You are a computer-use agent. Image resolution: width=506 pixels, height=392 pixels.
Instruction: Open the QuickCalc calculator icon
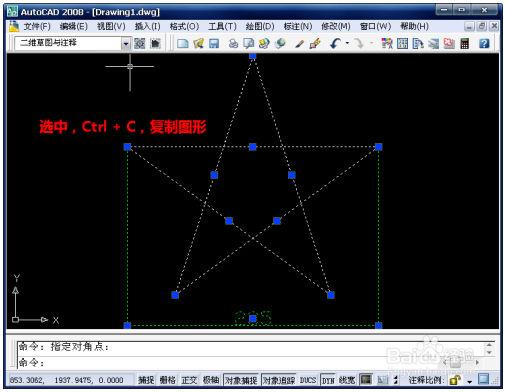coord(464,43)
